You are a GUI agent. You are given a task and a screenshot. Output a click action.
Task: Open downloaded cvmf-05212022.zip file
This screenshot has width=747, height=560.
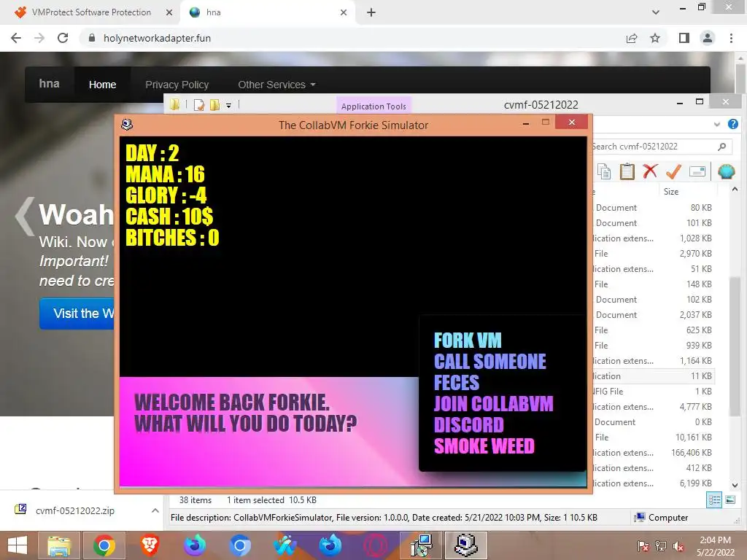pos(75,510)
